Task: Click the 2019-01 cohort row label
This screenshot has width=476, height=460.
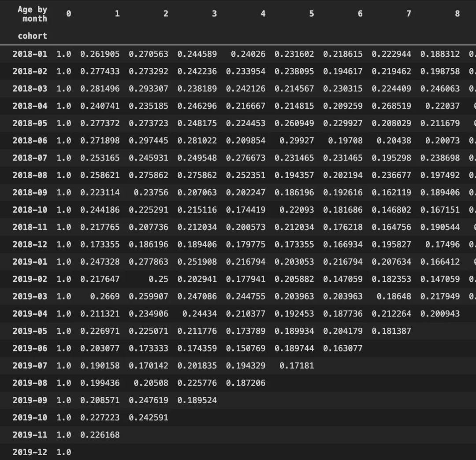Action: pos(30,262)
